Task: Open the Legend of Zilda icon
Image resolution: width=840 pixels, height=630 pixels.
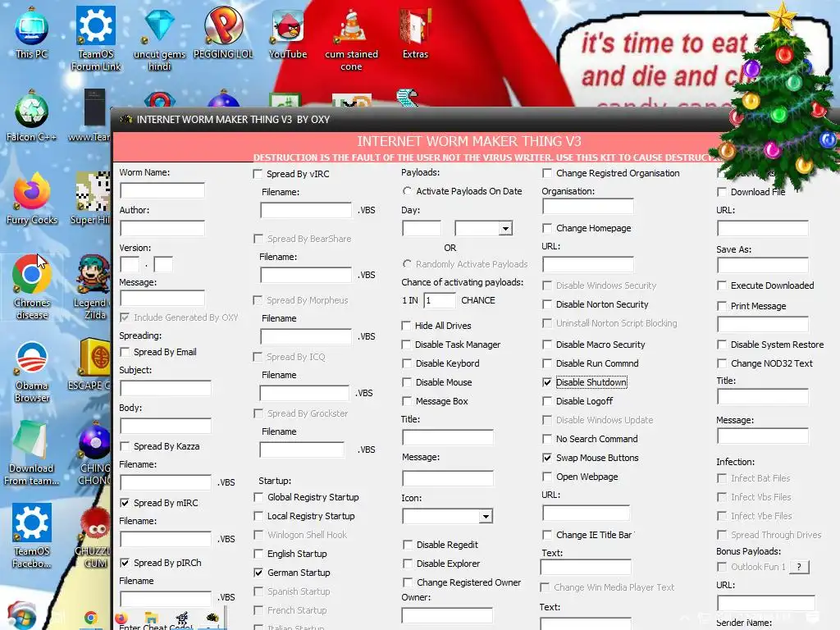Action: click(94, 287)
